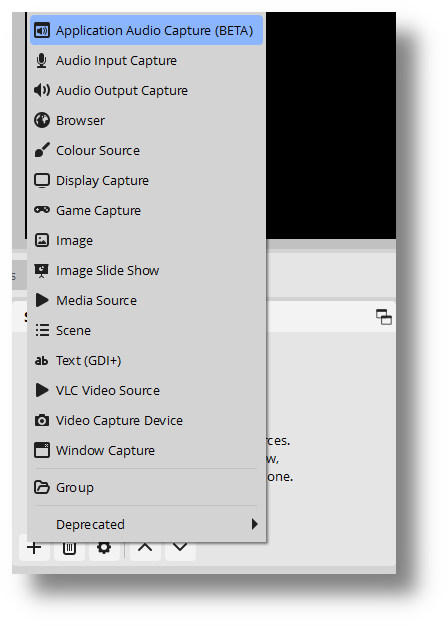Expand the Deprecated submenu arrow

(254, 524)
